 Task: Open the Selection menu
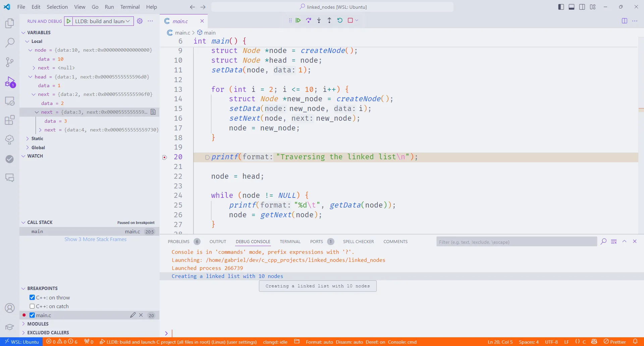pyautogui.click(x=57, y=7)
